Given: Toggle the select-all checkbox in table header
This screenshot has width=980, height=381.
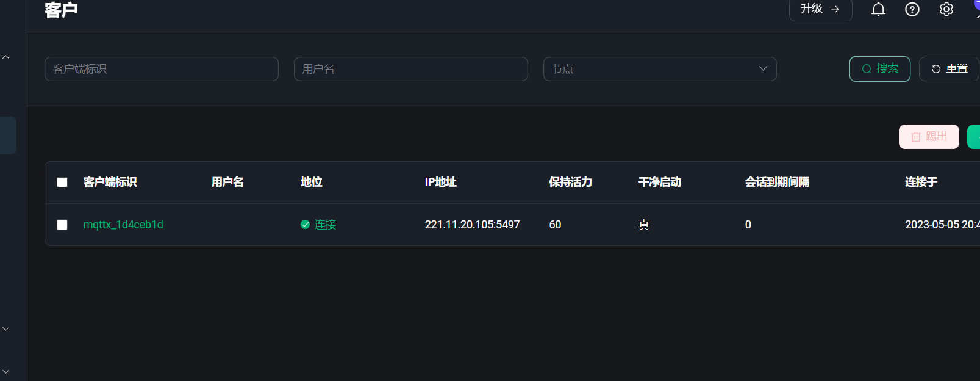Looking at the screenshot, I should [x=62, y=182].
